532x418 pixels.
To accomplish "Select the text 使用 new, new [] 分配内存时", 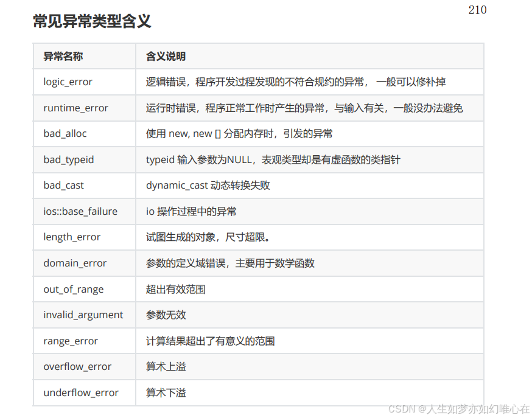I will pos(209,134).
